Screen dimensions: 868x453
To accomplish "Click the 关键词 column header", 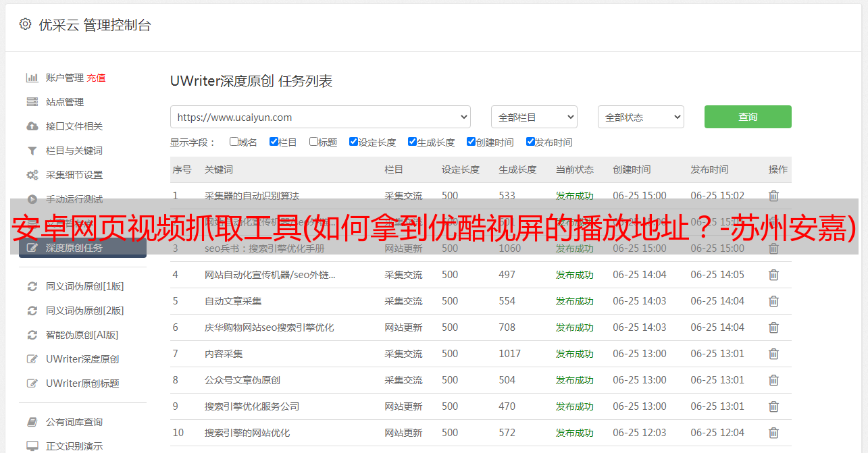I will (x=219, y=169).
